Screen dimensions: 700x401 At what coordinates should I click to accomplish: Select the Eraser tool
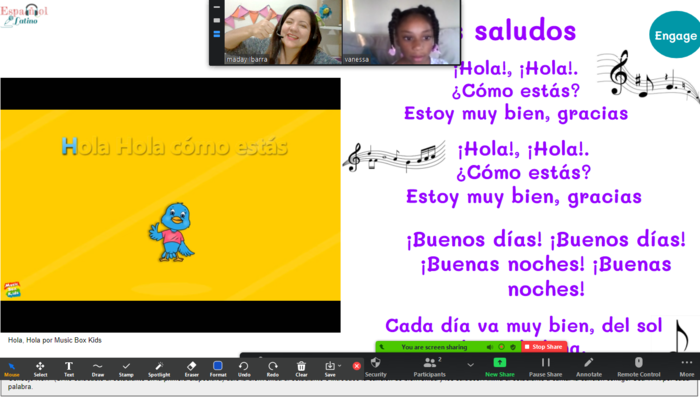point(192,369)
